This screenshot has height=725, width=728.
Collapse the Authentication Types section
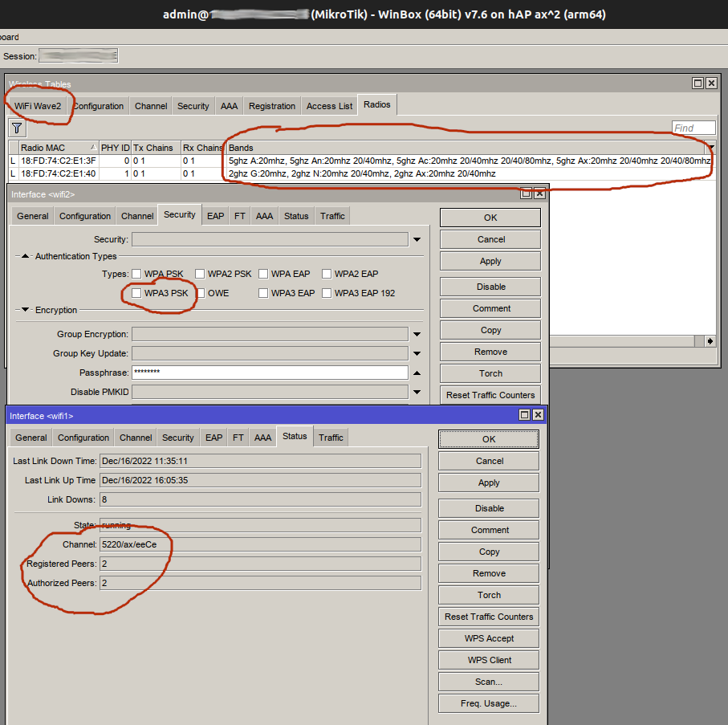(25, 256)
